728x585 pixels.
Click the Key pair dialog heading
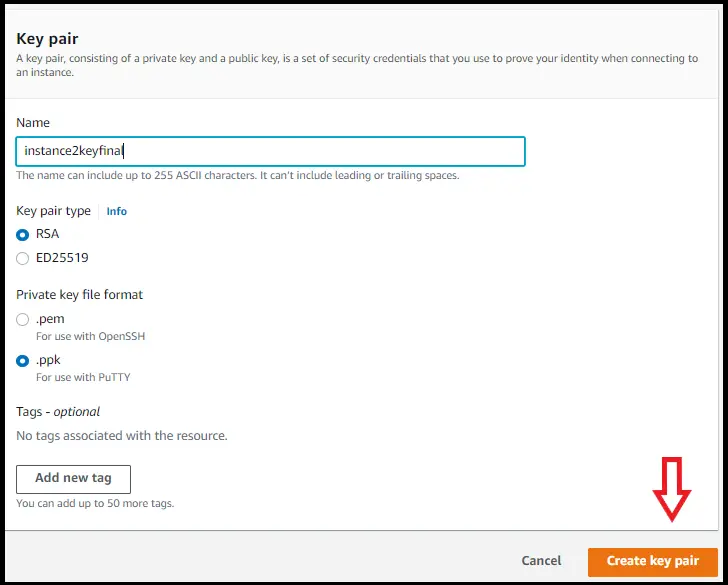click(x=47, y=39)
